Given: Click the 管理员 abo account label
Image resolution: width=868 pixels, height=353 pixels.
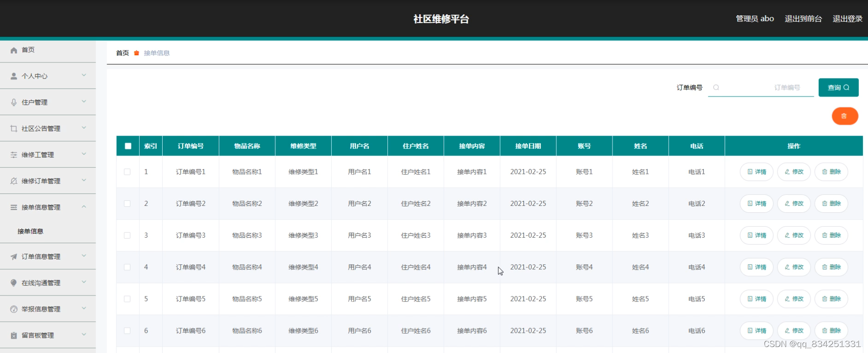Looking at the screenshot, I should click(755, 19).
